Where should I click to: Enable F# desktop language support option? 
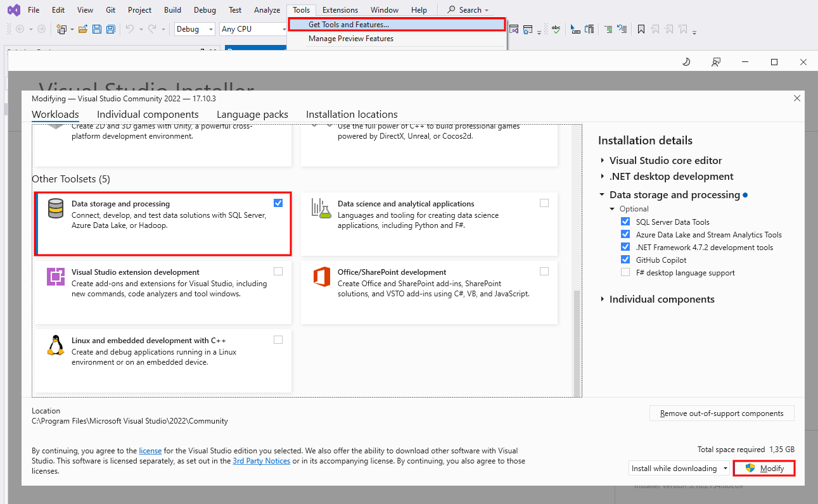pyautogui.click(x=625, y=273)
